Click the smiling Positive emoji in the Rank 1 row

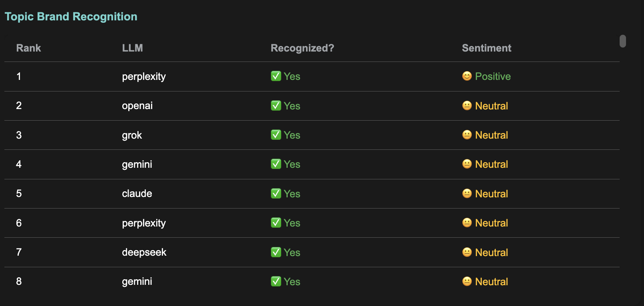[467, 76]
